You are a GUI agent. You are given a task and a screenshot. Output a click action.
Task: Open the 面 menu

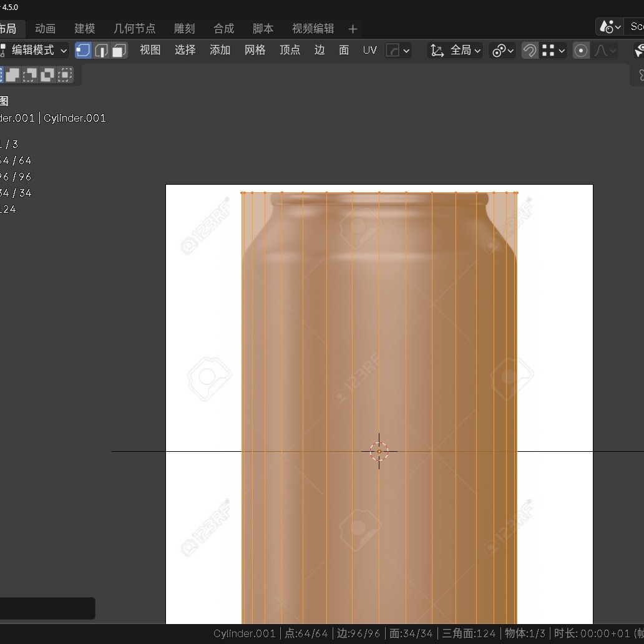[x=344, y=50]
